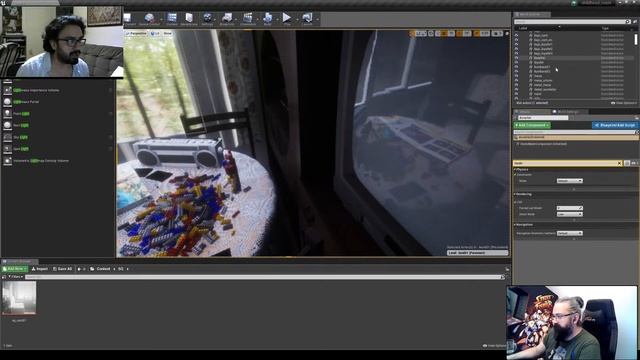The height and width of the screenshot is (360, 640).
Task: Click the Launch toolbar icon
Action: coord(307,18)
